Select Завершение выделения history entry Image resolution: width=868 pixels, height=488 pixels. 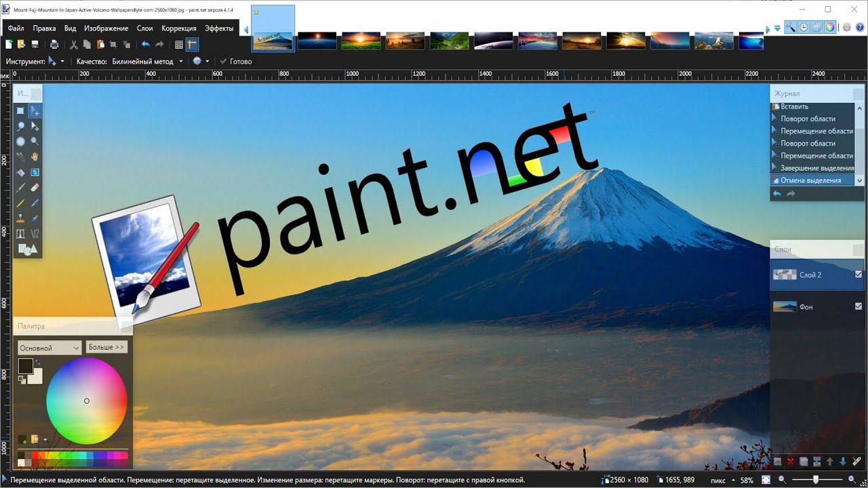click(x=813, y=168)
